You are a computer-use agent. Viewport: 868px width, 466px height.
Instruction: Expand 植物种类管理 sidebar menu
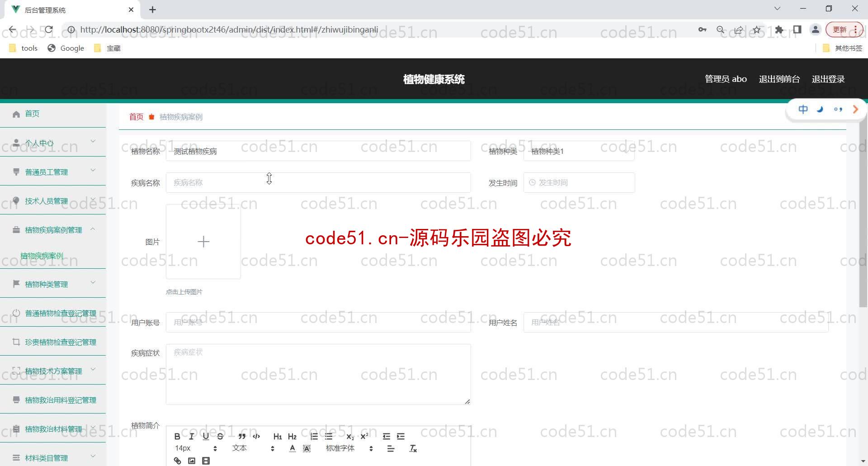tap(53, 284)
